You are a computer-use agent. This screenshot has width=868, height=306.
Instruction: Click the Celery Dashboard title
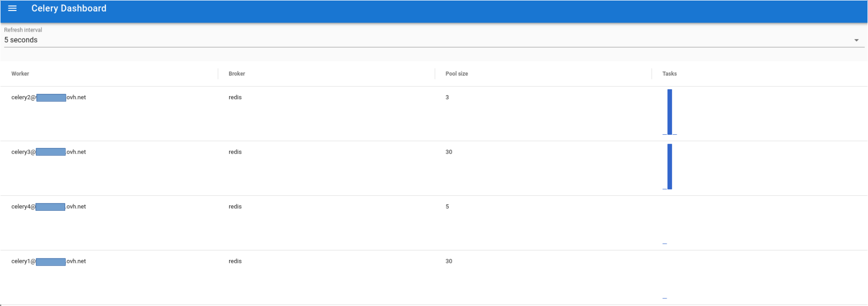tap(69, 9)
